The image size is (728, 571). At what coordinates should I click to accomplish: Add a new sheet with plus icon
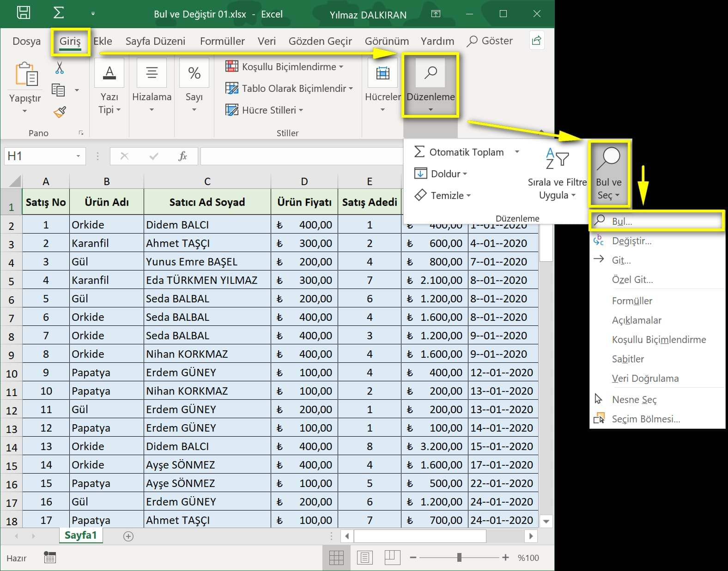(x=128, y=536)
